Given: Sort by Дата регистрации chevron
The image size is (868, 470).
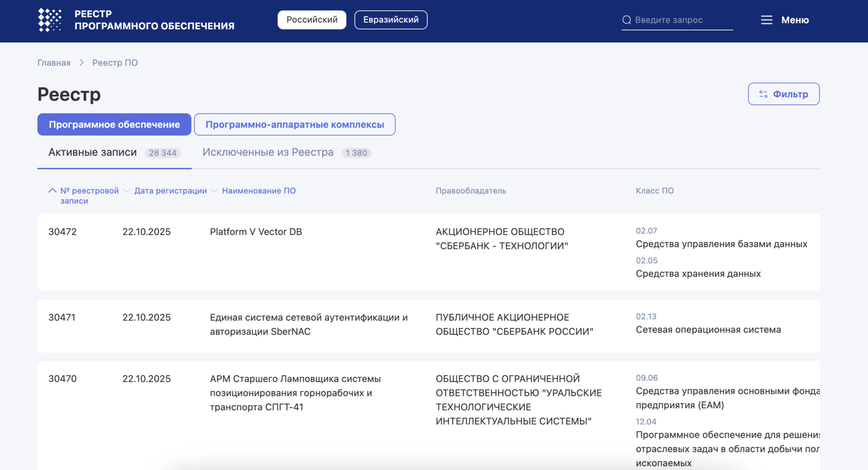Looking at the screenshot, I should click(x=127, y=191).
